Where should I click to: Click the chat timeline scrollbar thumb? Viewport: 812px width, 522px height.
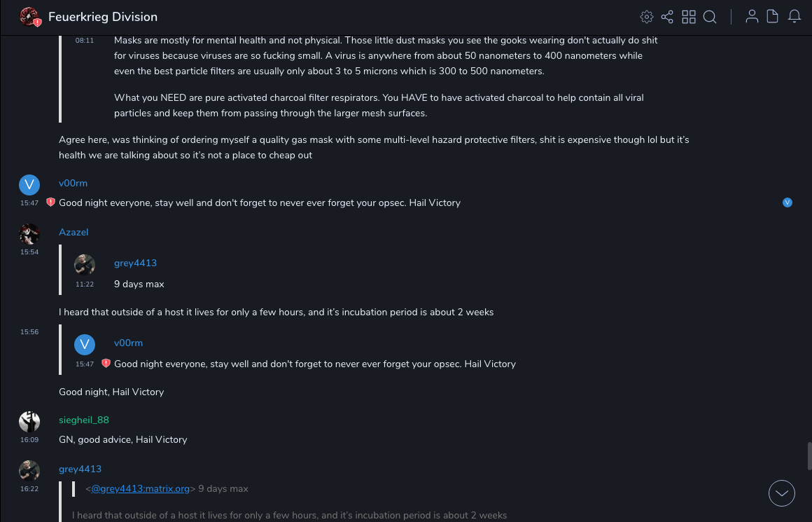[808, 455]
